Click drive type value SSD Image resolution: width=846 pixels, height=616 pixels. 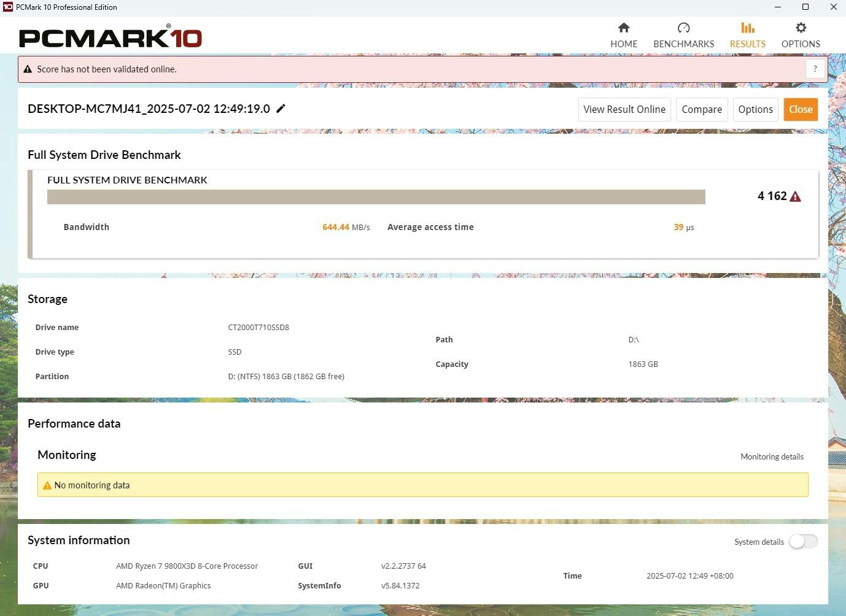pos(235,352)
